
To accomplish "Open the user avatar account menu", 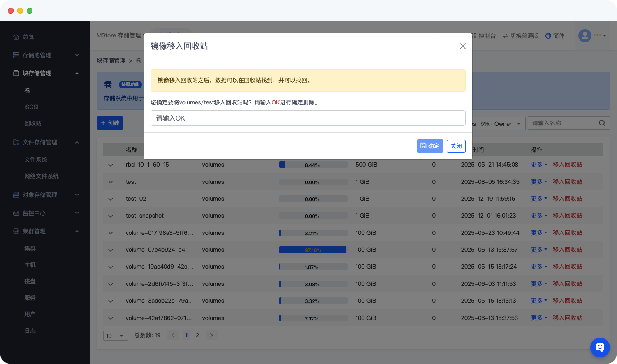I will pos(585,36).
